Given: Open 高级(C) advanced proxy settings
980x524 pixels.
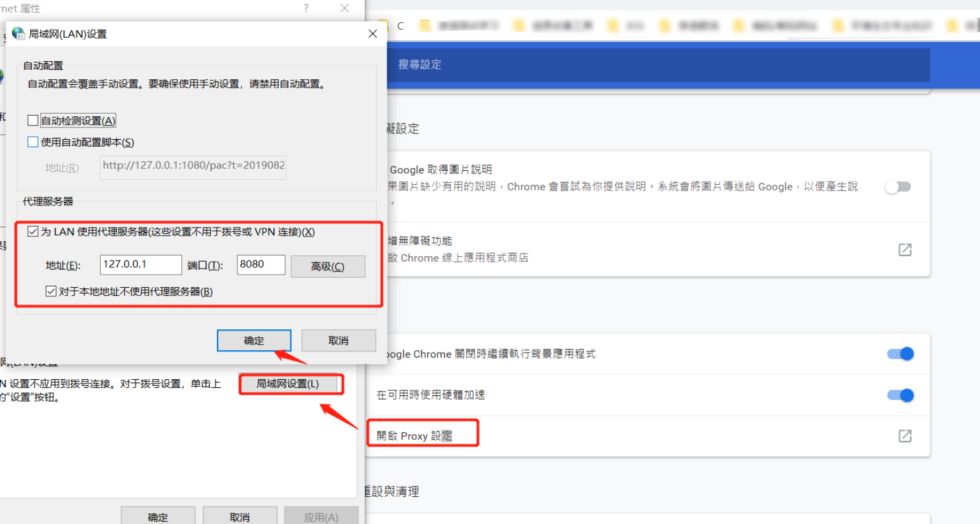Looking at the screenshot, I should (x=328, y=267).
